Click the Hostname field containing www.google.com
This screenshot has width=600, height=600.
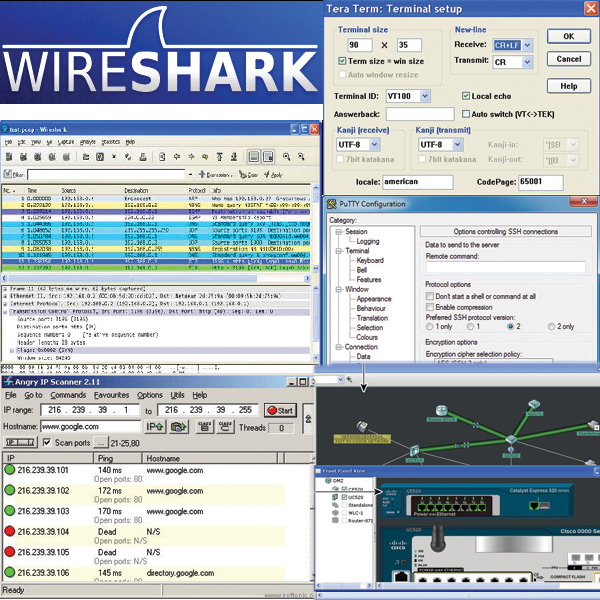pos(91,427)
